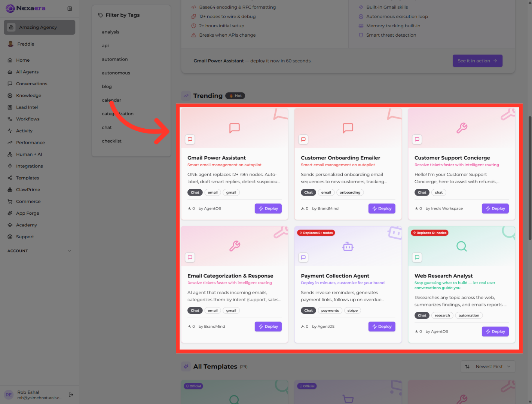Open Gmail Power Assistant card thumbnail
The height and width of the screenshot is (404, 532).
[235, 128]
